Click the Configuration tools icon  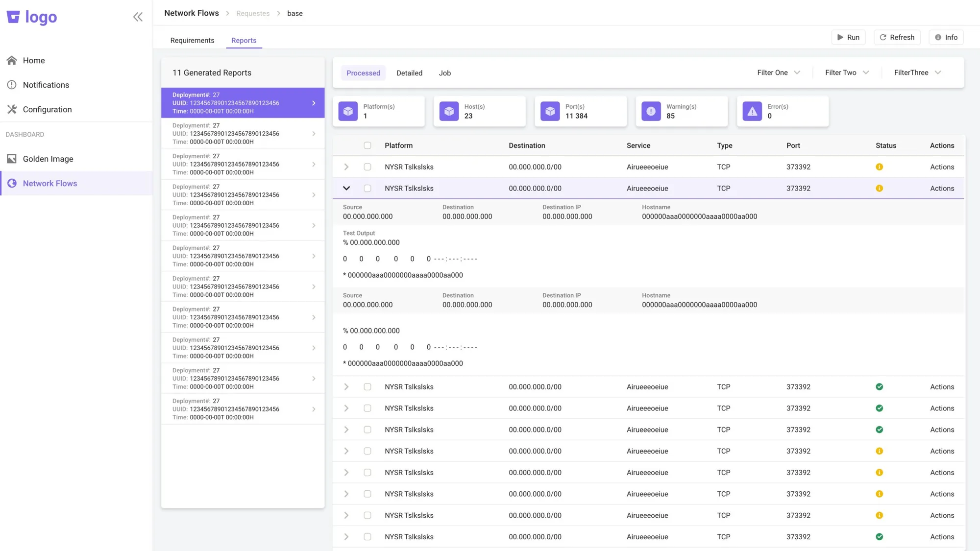(12, 109)
